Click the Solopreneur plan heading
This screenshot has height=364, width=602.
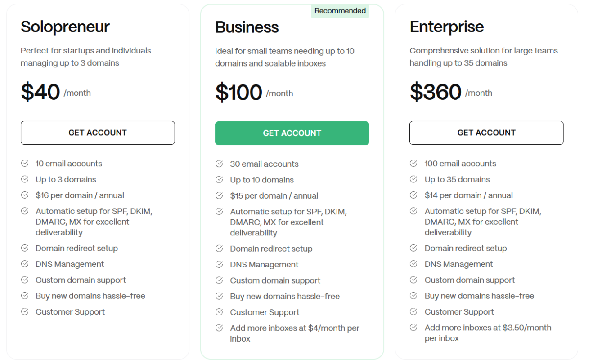[x=65, y=27]
